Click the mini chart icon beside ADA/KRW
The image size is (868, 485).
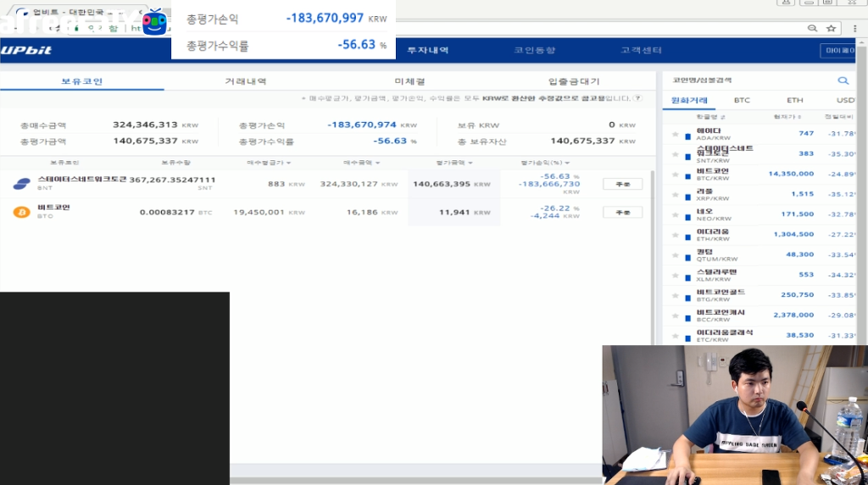[x=688, y=137]
